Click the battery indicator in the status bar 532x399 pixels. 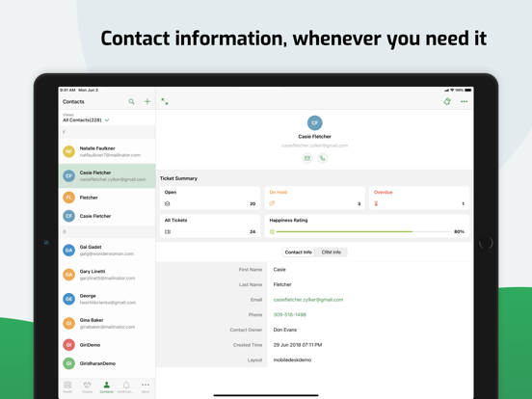[468, 91]
